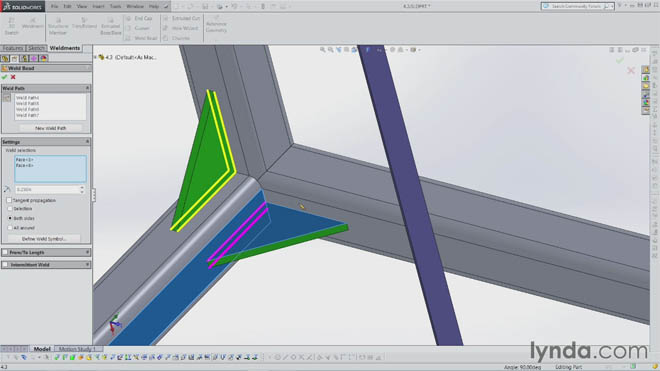660x371 pixels.
Task: Open the PropertyManager tab icon
Action: (x=15, y=59)
